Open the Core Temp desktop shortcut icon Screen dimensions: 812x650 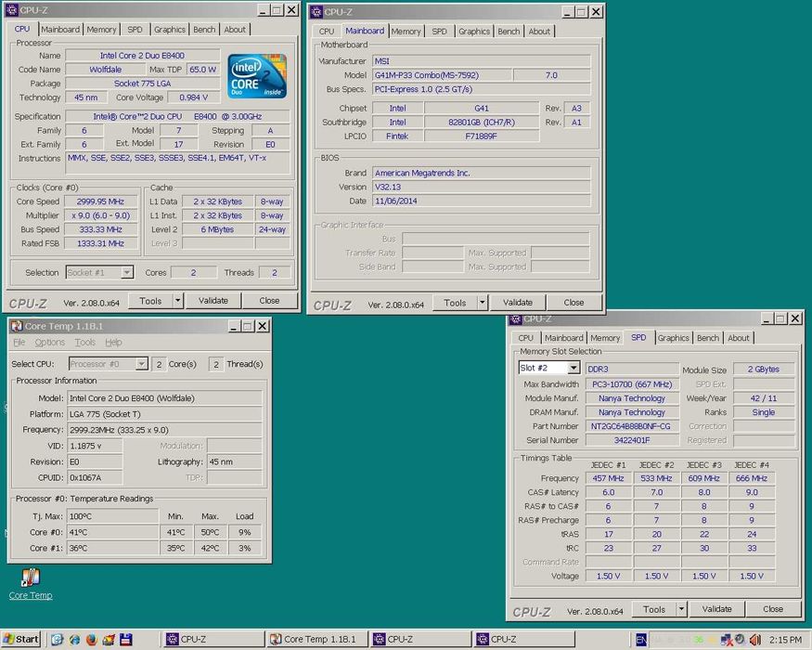[31, 577]
